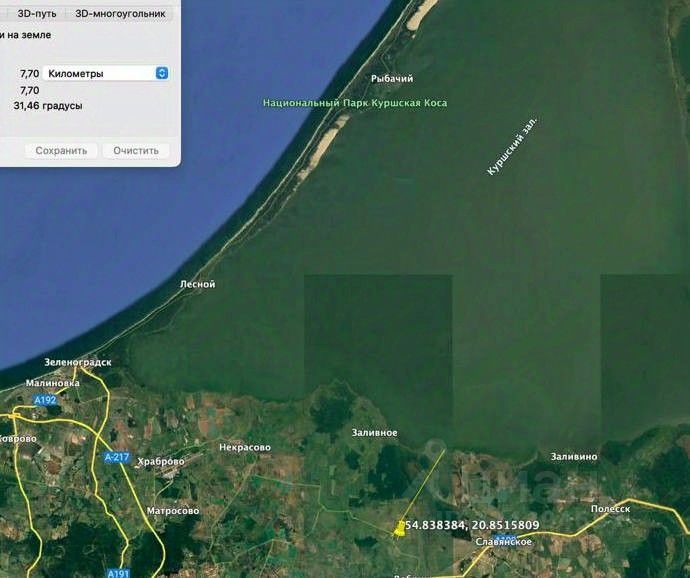
Task: Switch to the 3D-путь tab
Action: click(x=36, y=14)
